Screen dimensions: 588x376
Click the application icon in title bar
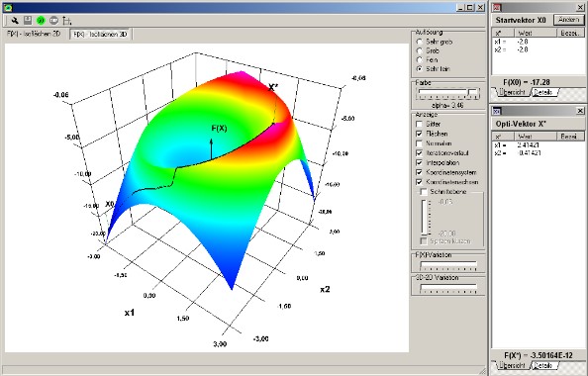pos(8,8)
